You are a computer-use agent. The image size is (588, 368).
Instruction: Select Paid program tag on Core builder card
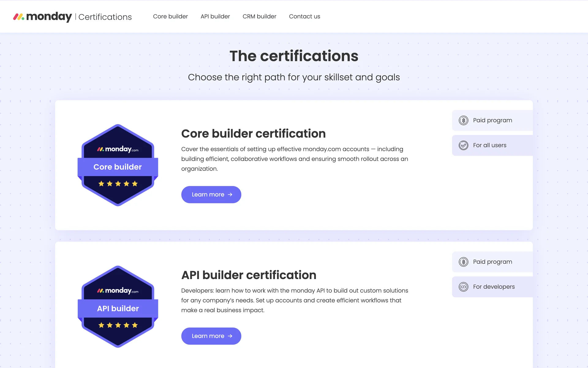point(492,120)
